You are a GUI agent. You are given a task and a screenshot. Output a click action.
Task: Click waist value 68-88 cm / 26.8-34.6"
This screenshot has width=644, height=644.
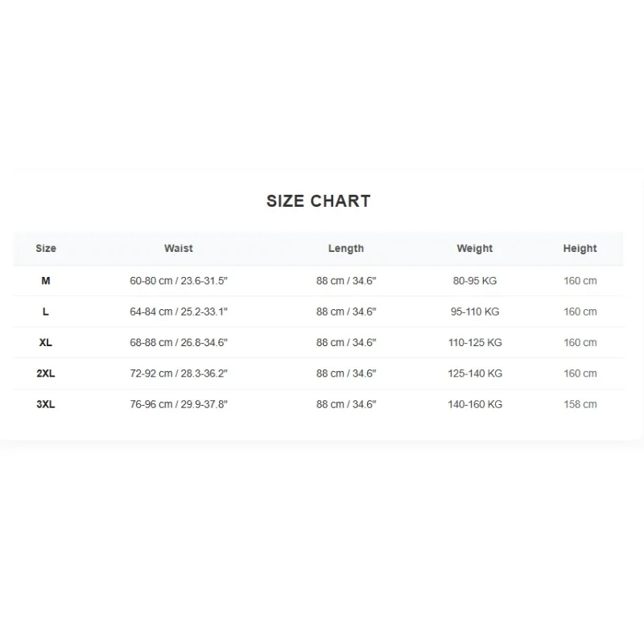point(178,343)
